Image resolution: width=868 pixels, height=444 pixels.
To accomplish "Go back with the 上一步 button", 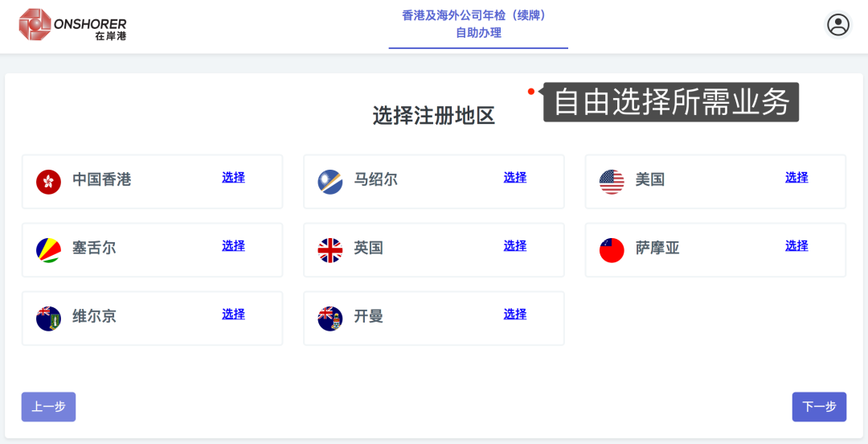I will (48, 407).
